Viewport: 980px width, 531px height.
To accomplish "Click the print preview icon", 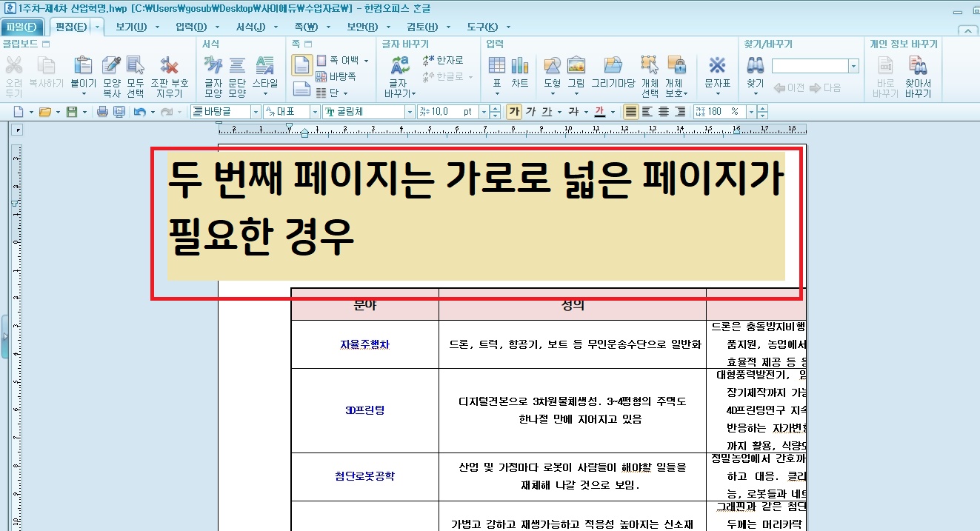I will tap(119, 112).
